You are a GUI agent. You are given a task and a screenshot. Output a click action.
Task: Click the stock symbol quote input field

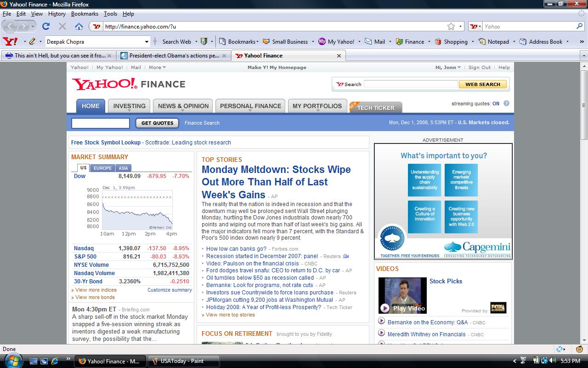[101, 123]
